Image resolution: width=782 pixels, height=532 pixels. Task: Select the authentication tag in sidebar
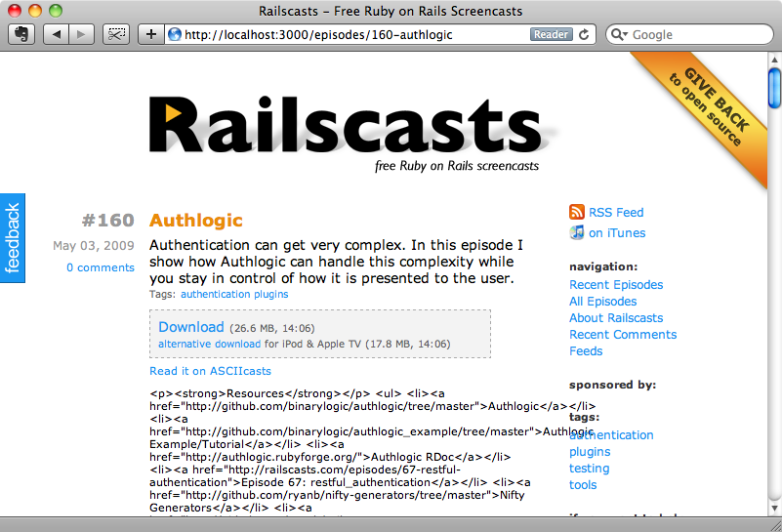tap(611, 434)
